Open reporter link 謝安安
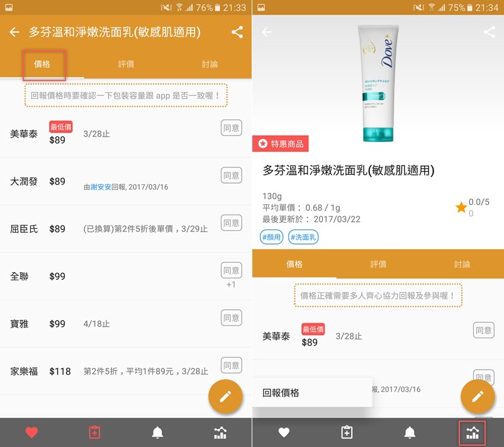The height and width of the screenshot is (447, 504). (x=101, y=187)
